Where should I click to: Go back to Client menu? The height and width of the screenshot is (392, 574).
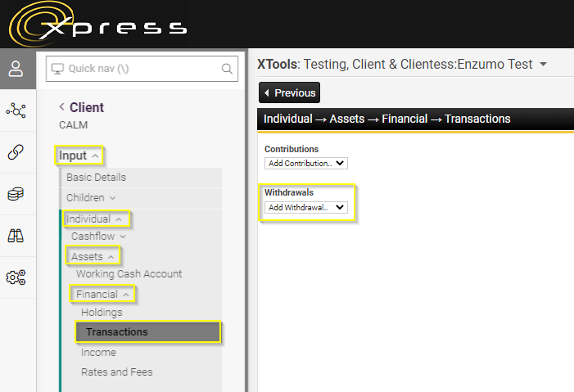click(81, 107)
